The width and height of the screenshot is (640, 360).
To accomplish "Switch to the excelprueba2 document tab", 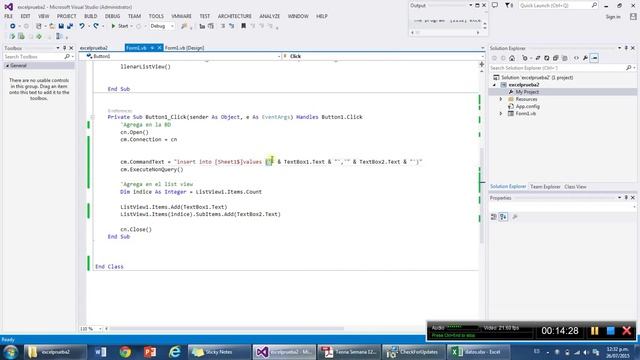I will click(94, 48).
